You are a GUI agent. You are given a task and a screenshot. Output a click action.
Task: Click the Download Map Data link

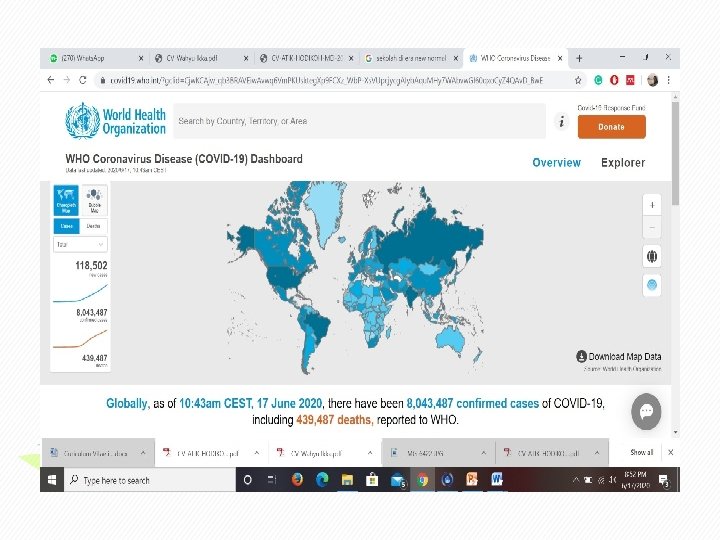click(x=619, y=356)
